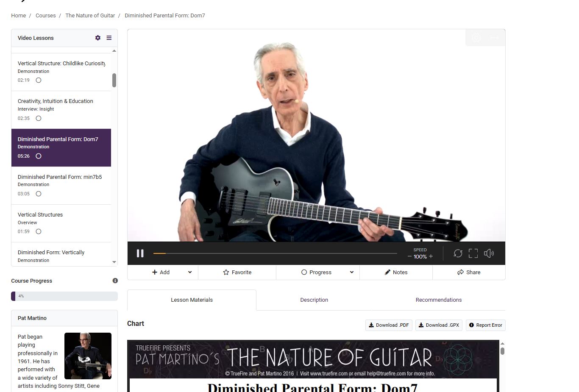Seek on the video progress bar

coord(275,253)
